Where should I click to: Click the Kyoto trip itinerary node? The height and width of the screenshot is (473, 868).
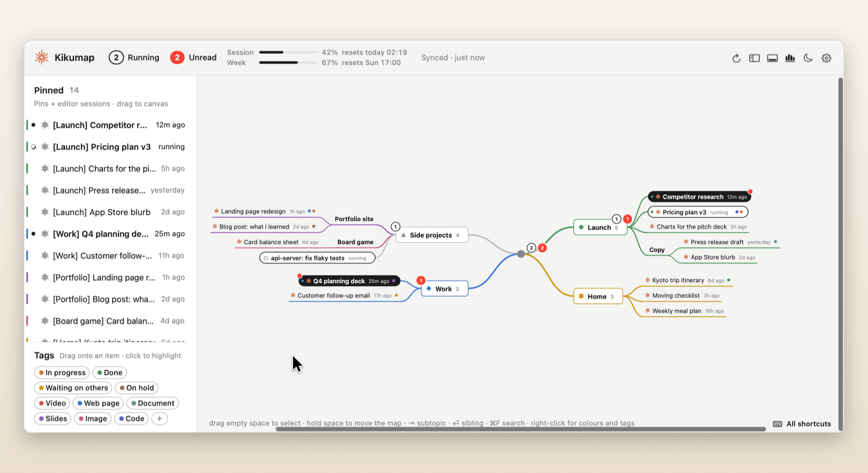click(687, 281)
